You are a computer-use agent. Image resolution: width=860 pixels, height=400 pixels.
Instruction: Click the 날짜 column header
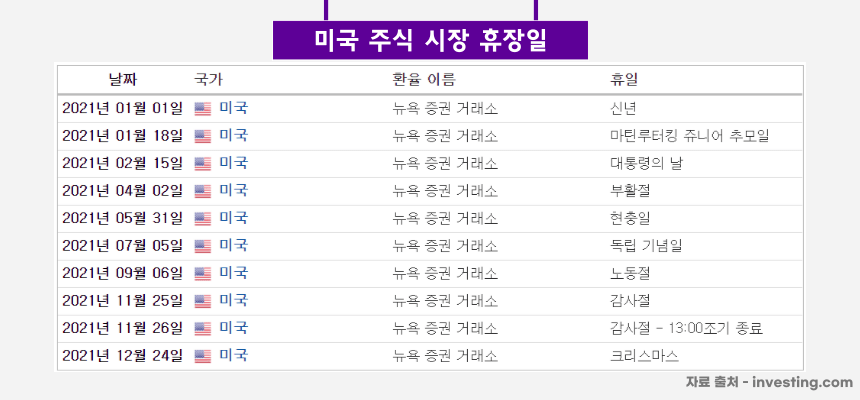123,80
